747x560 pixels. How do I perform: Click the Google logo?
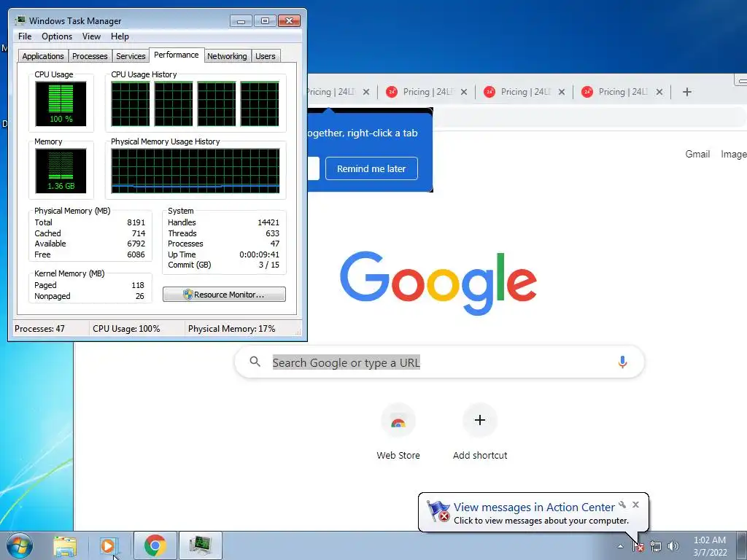pyautogui.click(x=438, y=284)
